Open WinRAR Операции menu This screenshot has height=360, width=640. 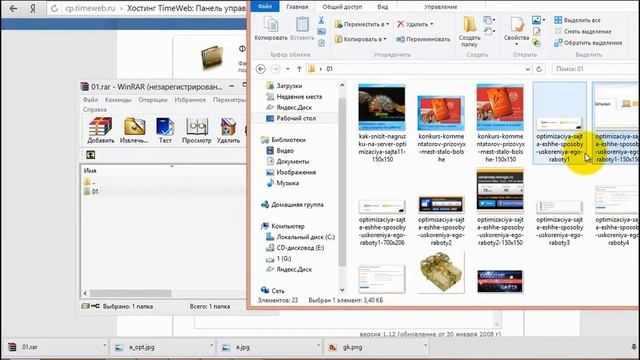tap(153, 100)
